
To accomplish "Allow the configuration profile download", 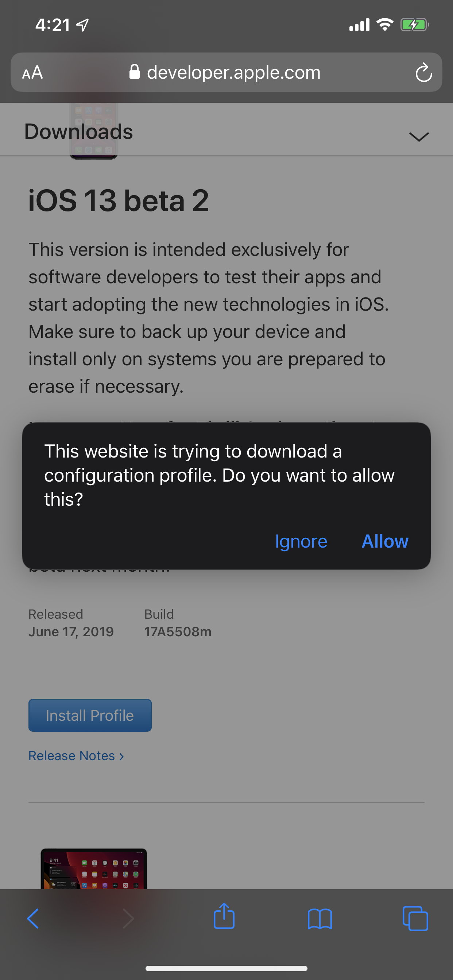I will point(385,541).
